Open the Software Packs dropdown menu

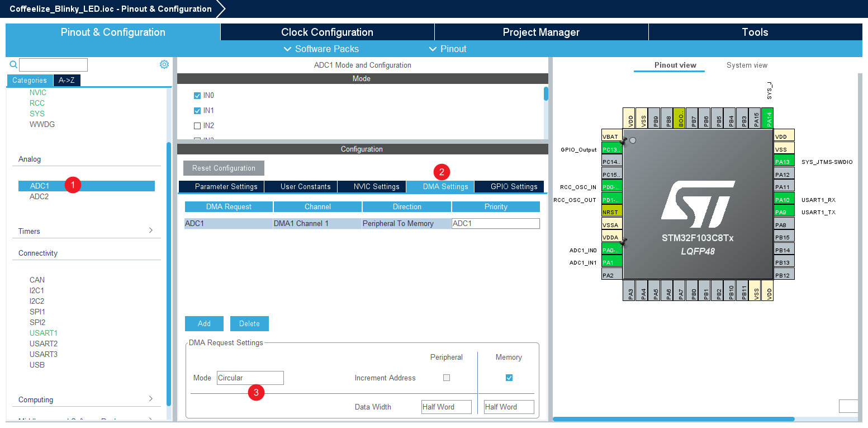coord(321,49)
